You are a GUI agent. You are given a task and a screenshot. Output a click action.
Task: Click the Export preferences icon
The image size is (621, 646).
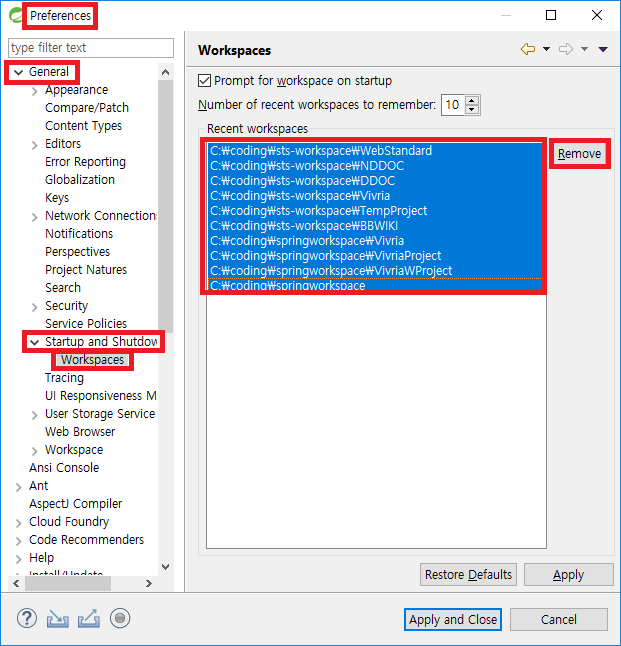(89, 618)
